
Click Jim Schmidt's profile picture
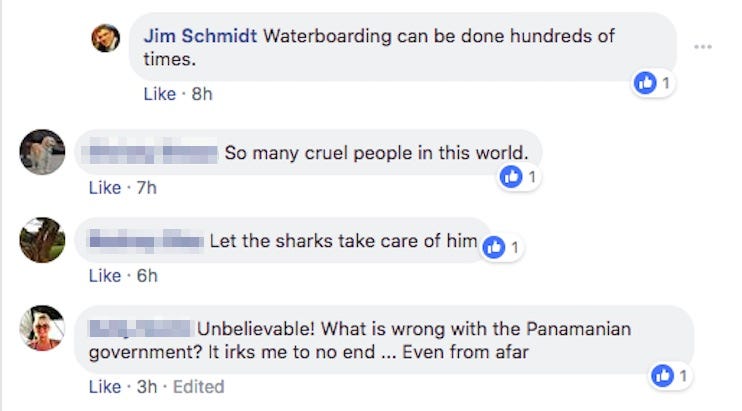[106, 38]
